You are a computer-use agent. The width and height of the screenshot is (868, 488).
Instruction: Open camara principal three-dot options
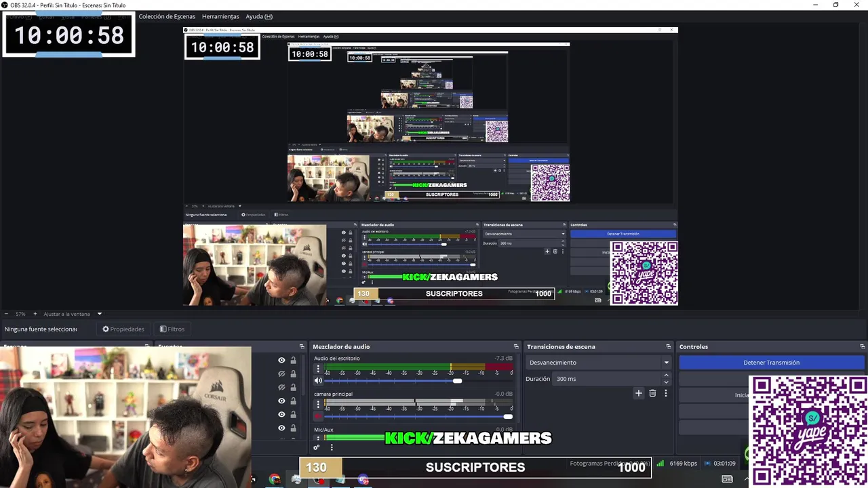pos(318,405)
